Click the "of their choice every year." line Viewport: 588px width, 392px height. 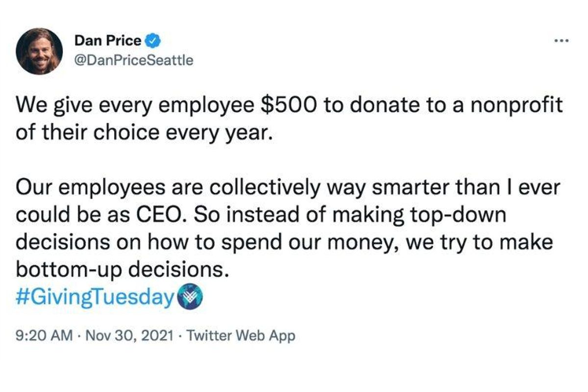pyautogui.click(x=143, y=133)
